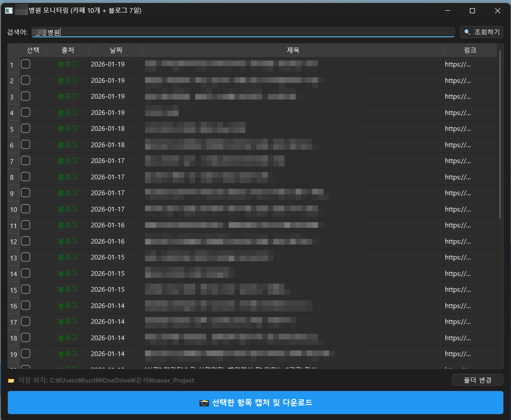Check the checkbox in row 7
This screenshot has width=511, height=420.
[x=25, y=160]
